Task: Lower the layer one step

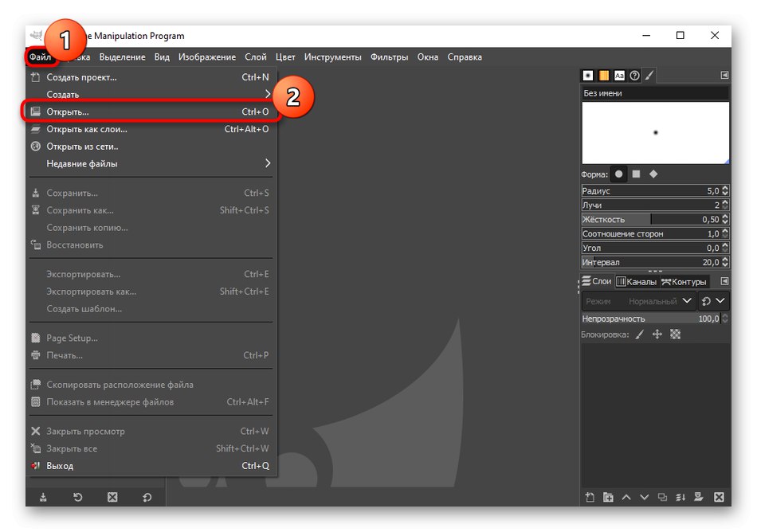Action: click(x=644, y=497)
